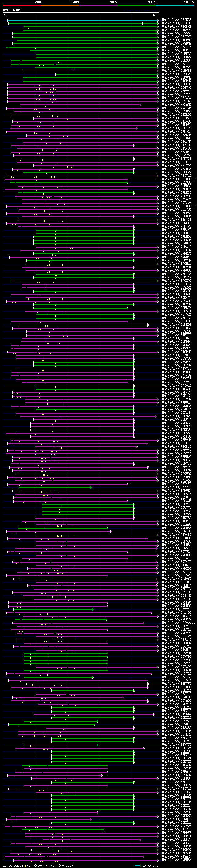Select the UniRef100_Q9LKC7 label
This screenshot has width=197, height=868.
(x=177, y=193)
